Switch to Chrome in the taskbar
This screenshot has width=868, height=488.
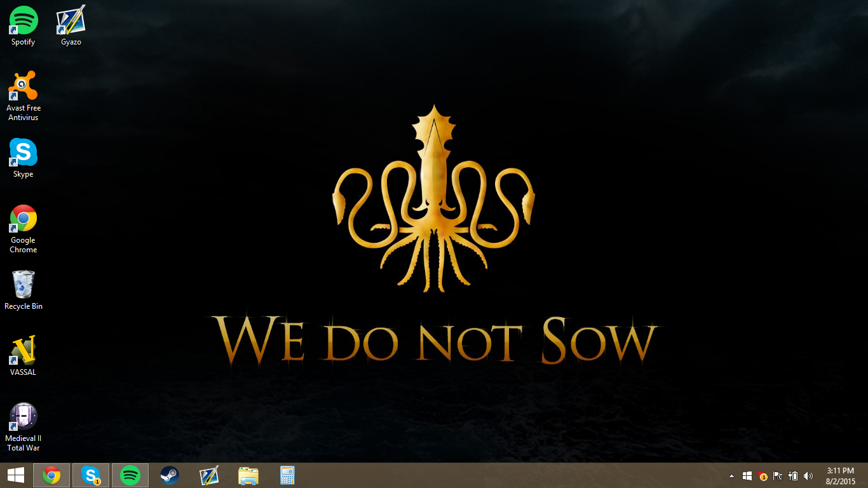pos(51,475)
